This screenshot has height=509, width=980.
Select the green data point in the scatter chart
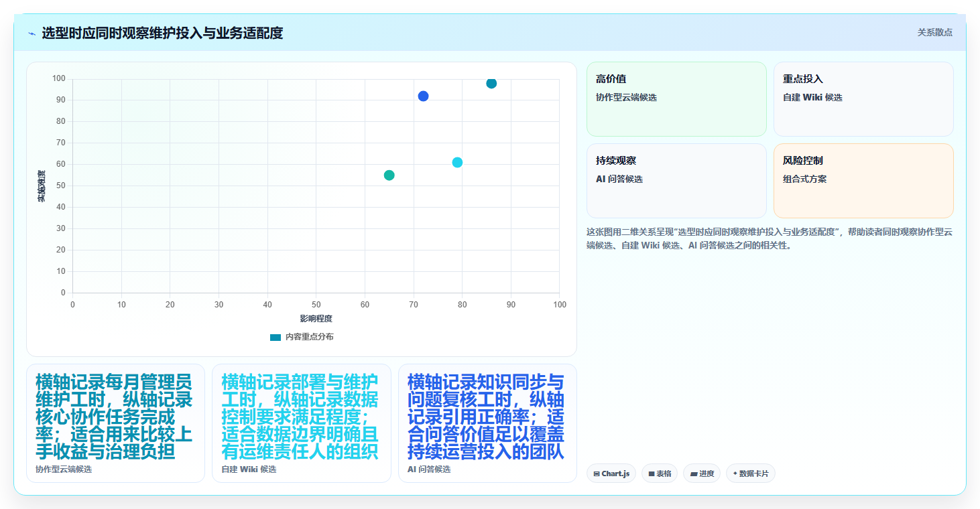389,175
